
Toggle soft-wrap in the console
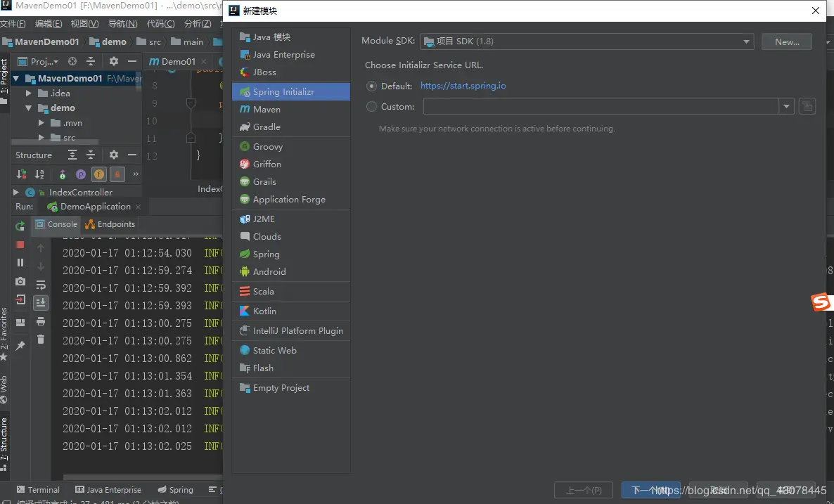[x=40, y=285]
